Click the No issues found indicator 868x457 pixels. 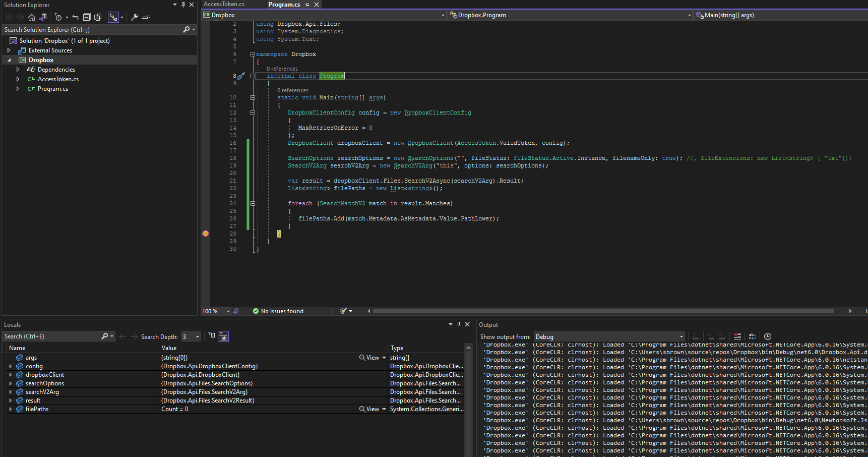(278, 311)
